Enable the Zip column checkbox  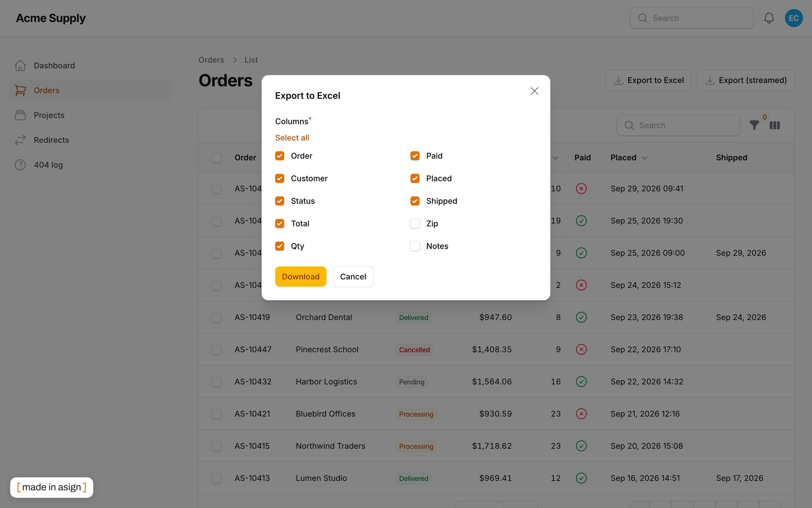click(x=415, y=224)
